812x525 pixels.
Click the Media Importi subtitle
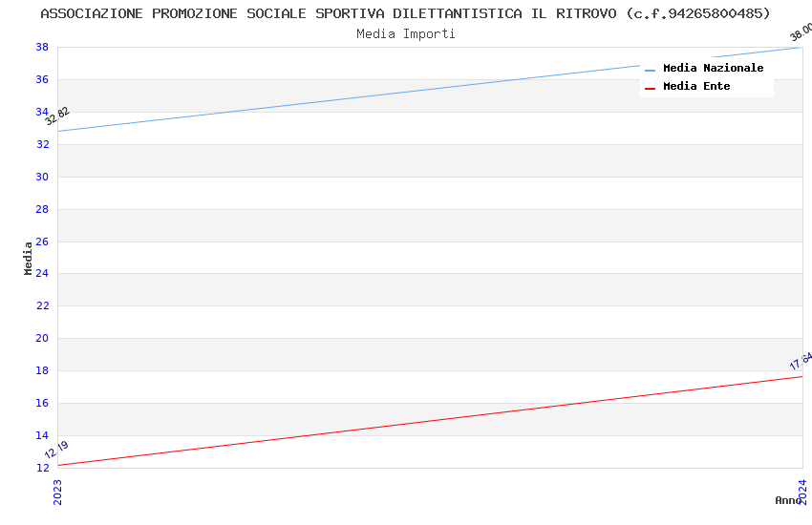pos(406,34)
